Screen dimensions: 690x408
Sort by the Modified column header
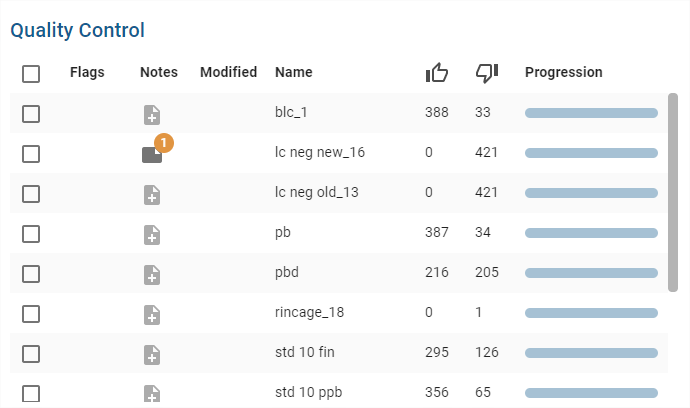pos(228,72)
